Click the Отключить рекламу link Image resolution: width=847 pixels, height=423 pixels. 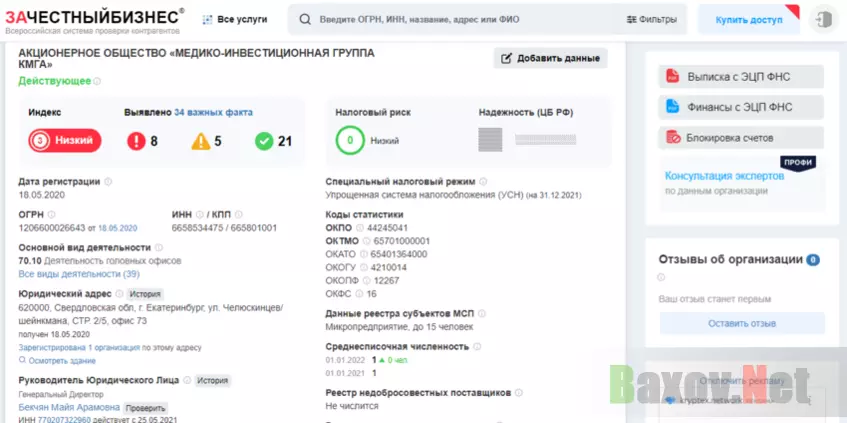[x=742, y=381]
